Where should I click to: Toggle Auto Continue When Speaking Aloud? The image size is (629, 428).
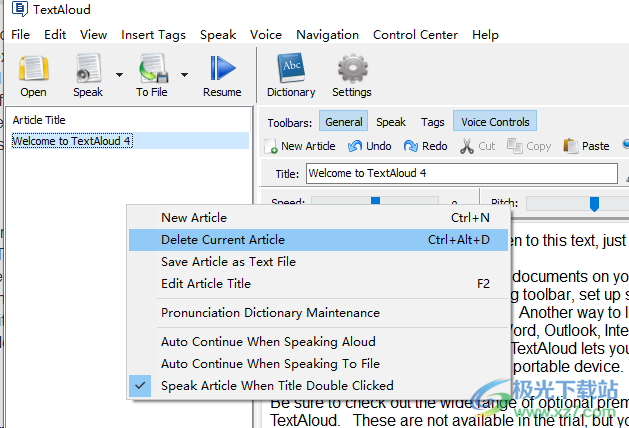[319, 342]
